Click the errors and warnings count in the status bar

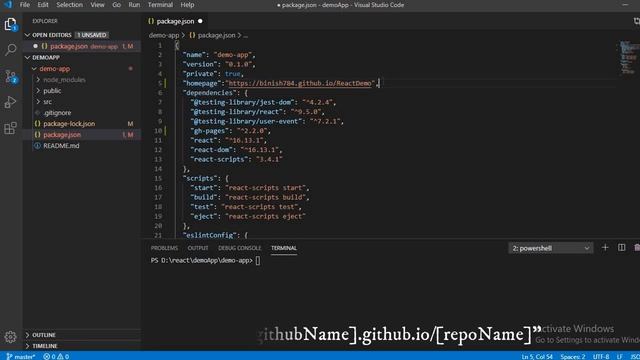point(56,356)
